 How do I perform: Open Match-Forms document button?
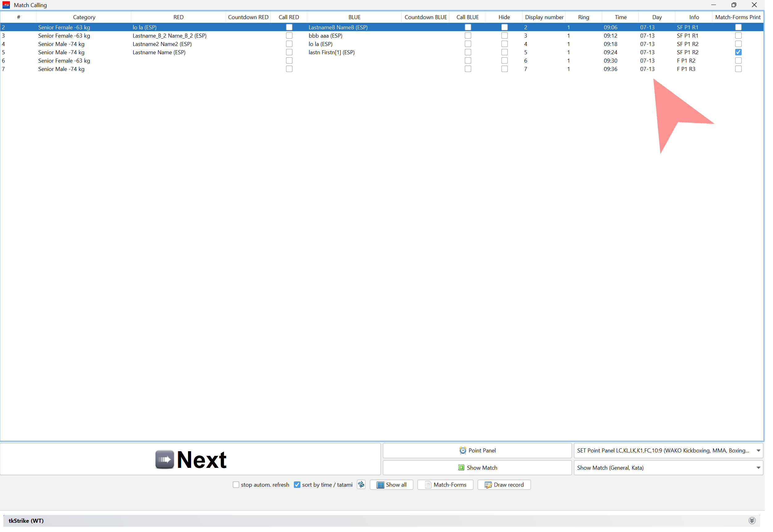click(445, 485)
